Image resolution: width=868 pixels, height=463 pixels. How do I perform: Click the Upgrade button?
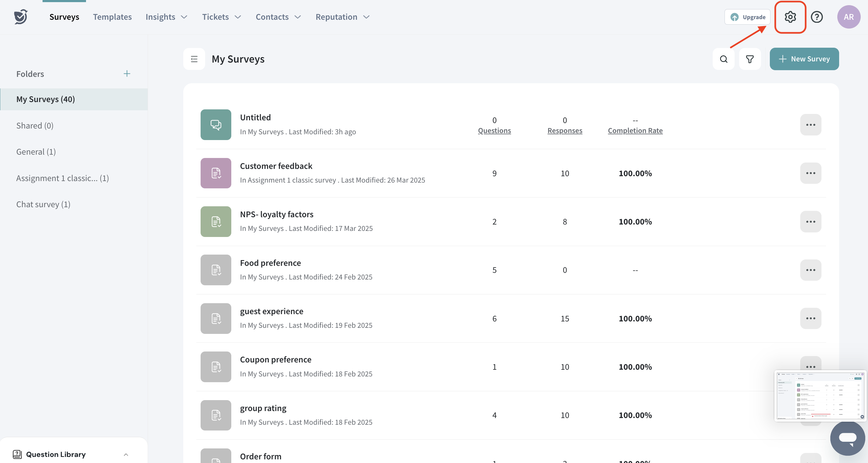click(747, 17)
